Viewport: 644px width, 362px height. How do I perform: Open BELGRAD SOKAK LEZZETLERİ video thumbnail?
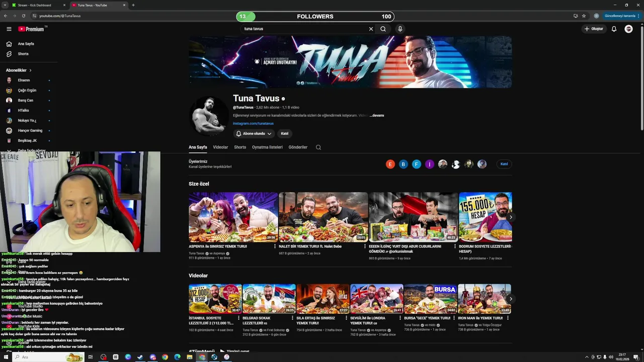pos(269,299)
